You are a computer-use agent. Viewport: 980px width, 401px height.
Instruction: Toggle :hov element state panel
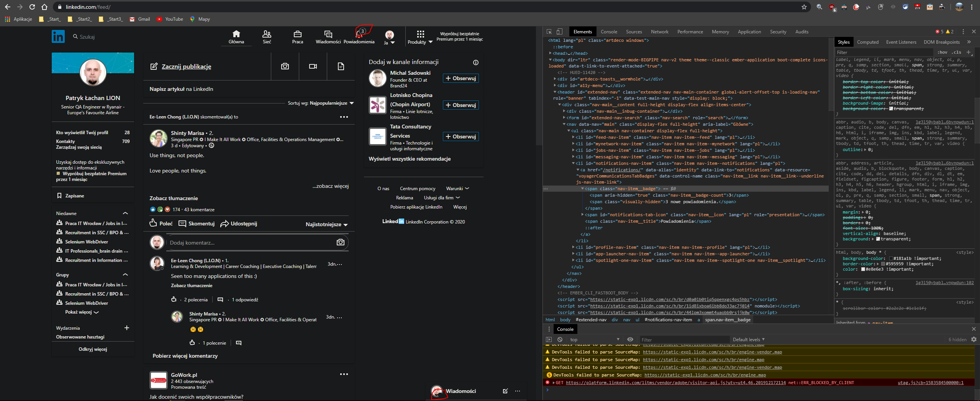(942, 52)
